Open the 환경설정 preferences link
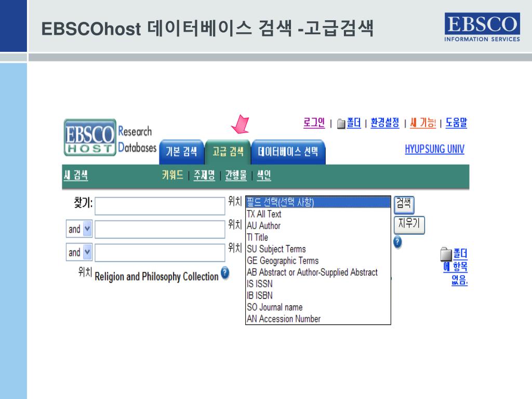Image resolution: width=532 pixels, height=399 pixels. tap(385, 123)
